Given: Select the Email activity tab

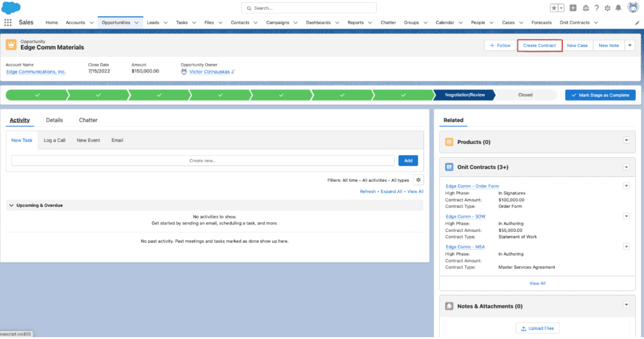Looking at the screenshot, I should click(117, 140).
